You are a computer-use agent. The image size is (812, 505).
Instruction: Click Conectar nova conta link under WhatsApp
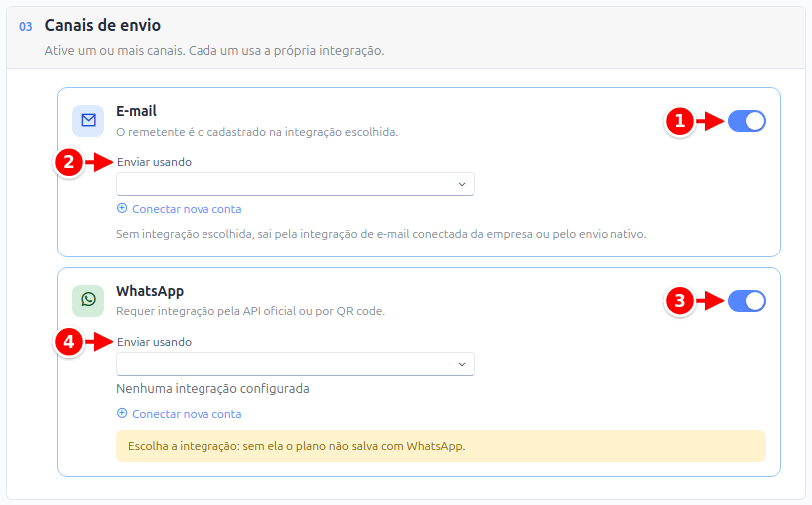click(187, 414)
